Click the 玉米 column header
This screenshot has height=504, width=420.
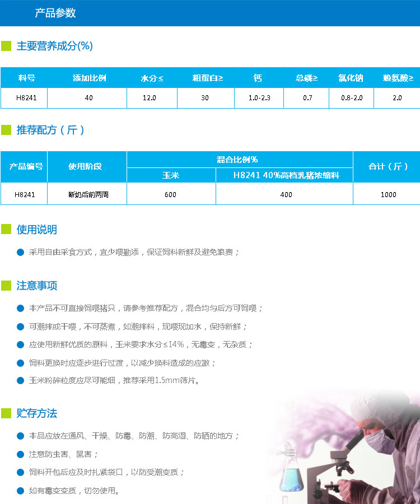pyautogui.click(x=171, y=175)
